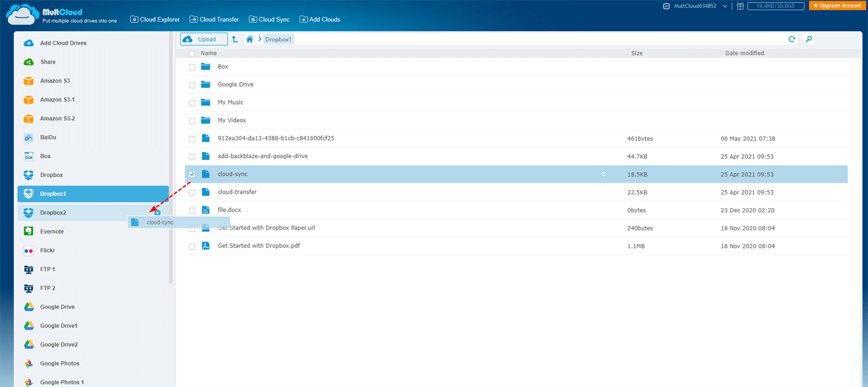Select the Dropbox1 drive in sidebar

[x=93, y=194]
